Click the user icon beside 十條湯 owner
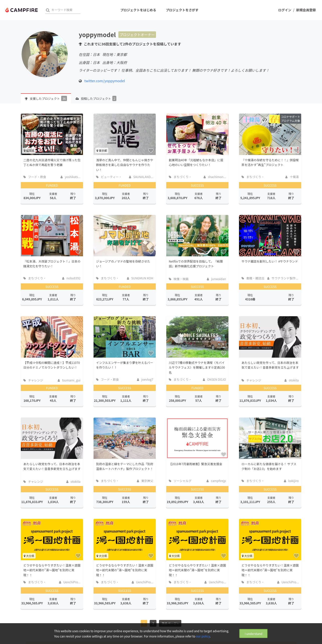322x644 pixels. [287, 177]
